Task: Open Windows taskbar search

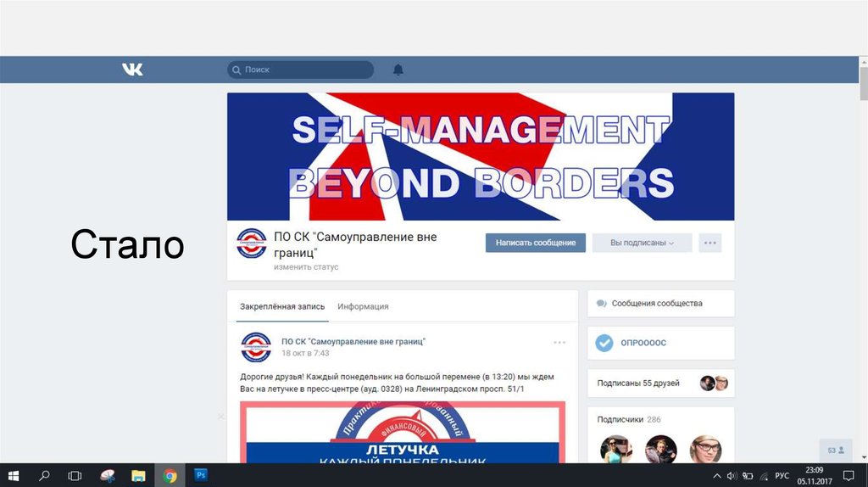Action: pyautogui.click(x=44, y=475)
